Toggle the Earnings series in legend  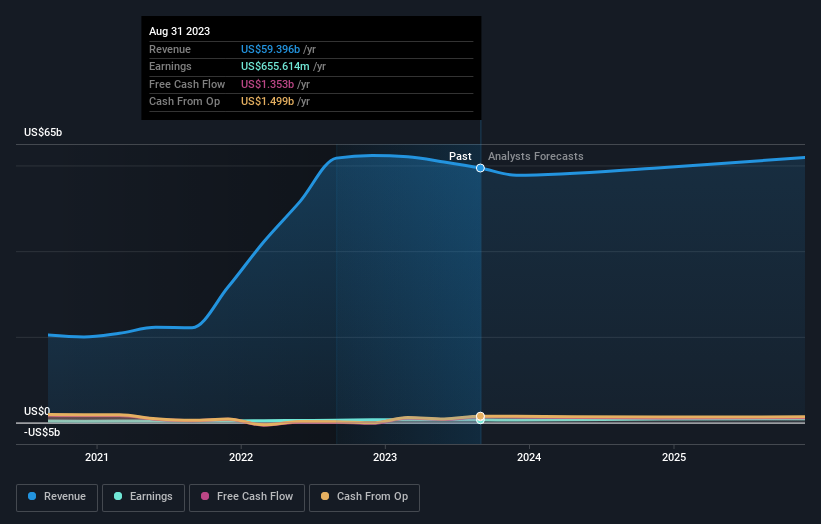click(143, 497)
